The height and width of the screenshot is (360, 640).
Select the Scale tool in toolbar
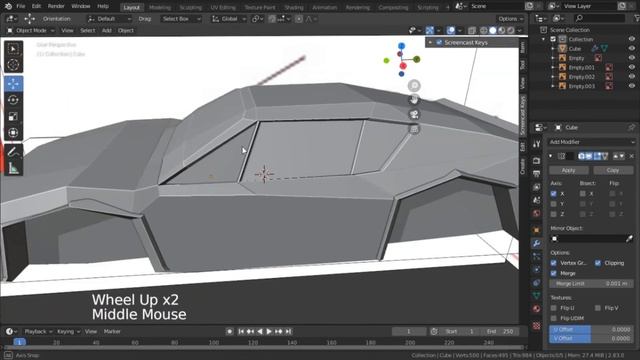pos(13,116)
